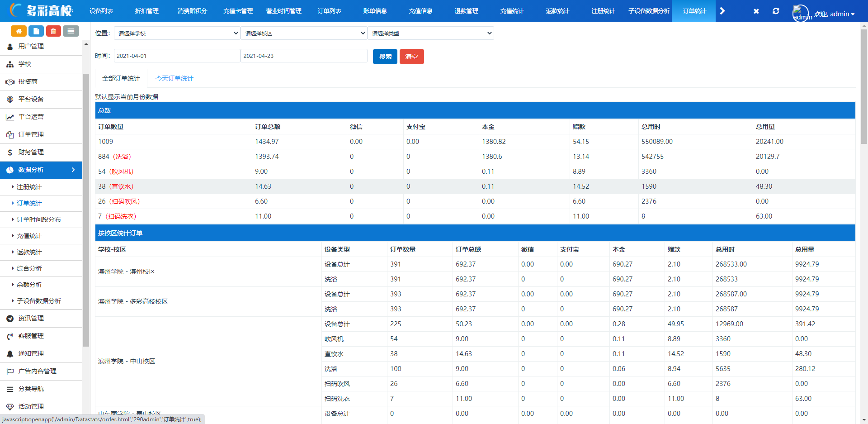The height and width of the screenshot is (424, 868).
Task: Click the start date field 2021-04-01
Action: tap(177, 56)
